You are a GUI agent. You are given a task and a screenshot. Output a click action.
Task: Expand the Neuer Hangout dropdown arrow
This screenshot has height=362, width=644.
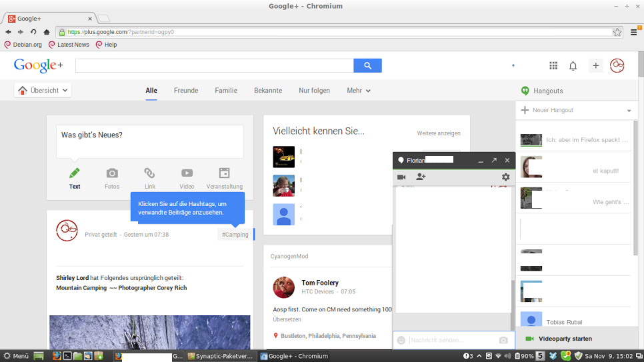[629, 111]
